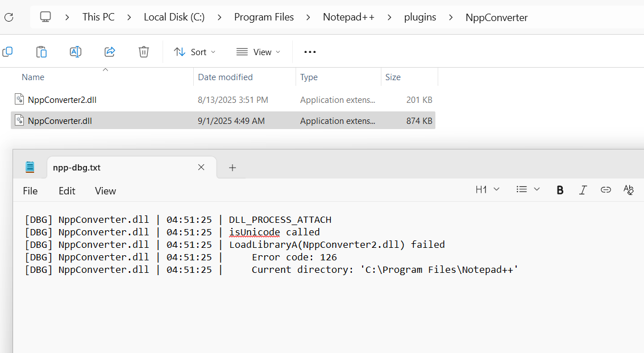Paste using the clipboard toolbar icon
This screenshot has height=353, width=644.
pos(41,52)
